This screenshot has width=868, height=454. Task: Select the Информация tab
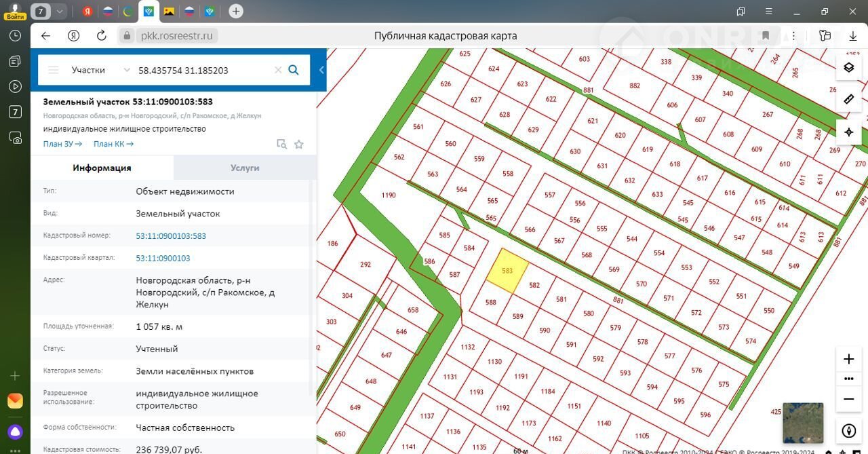point(102,168)
